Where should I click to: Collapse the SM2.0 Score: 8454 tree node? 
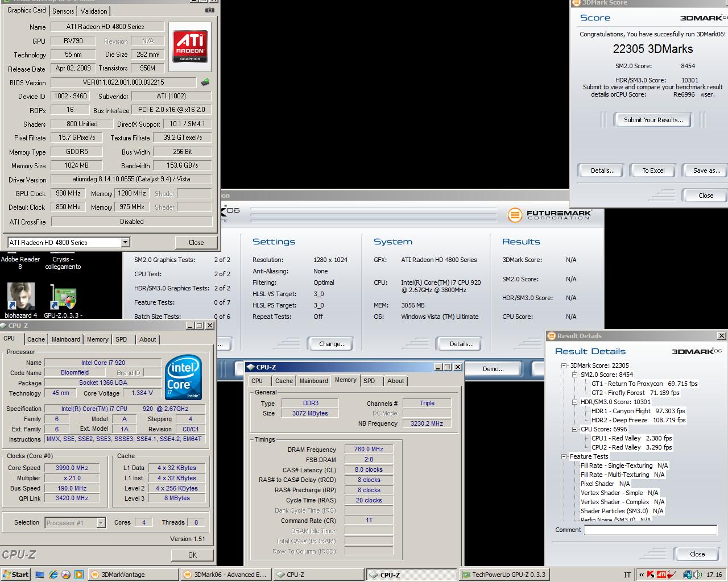coord(574,375)
